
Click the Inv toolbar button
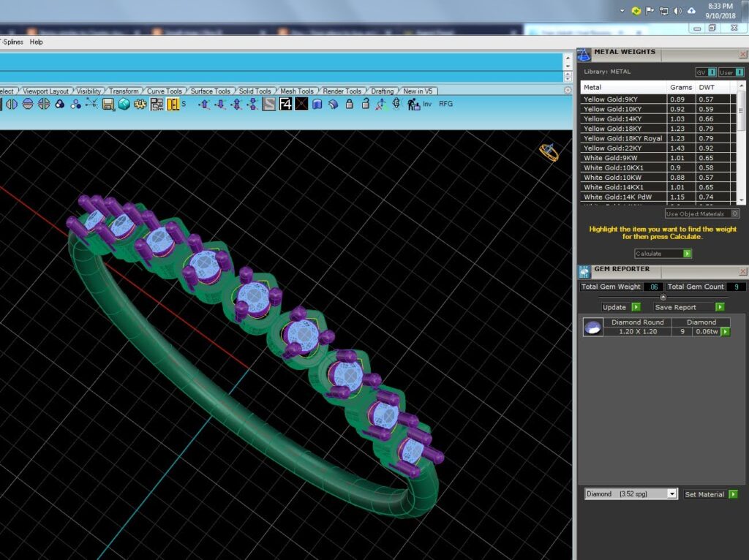coord(427,104)
